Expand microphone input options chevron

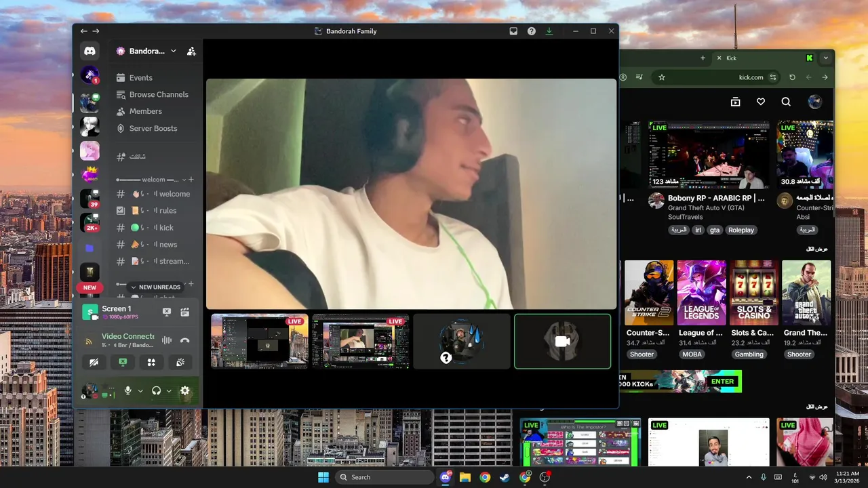(140, 391)
